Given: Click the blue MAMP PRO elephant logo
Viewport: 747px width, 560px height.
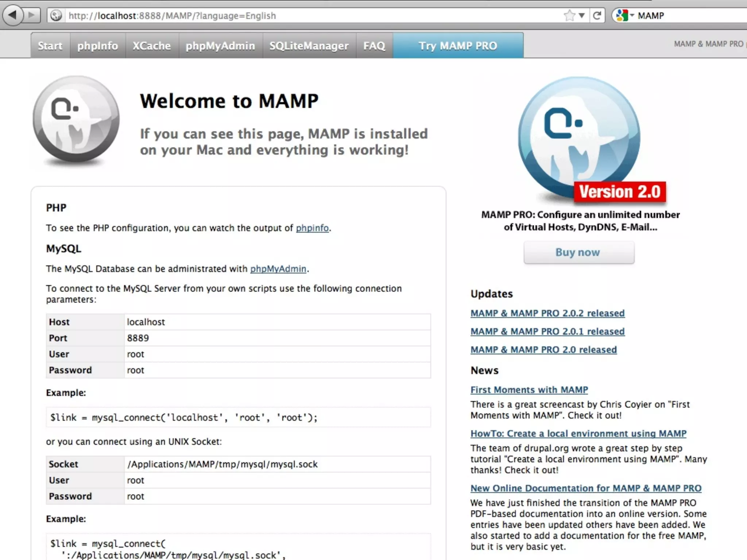Looking at the screenshot, I should (578, 137).
